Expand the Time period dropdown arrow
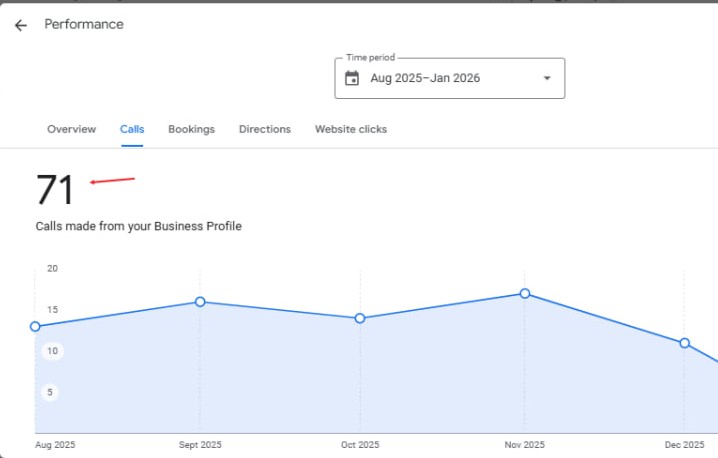718x458 pixels. pos(546,78)
